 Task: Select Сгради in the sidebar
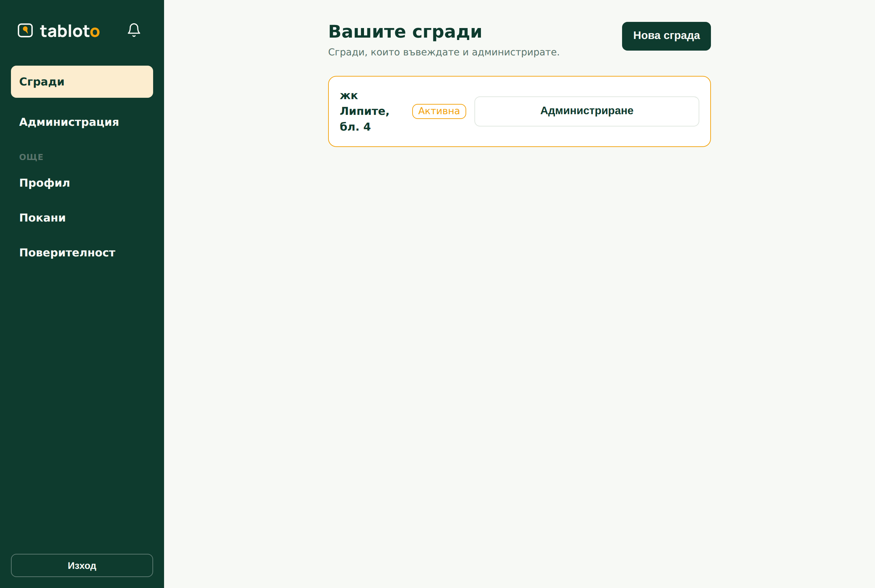point(82,82)
